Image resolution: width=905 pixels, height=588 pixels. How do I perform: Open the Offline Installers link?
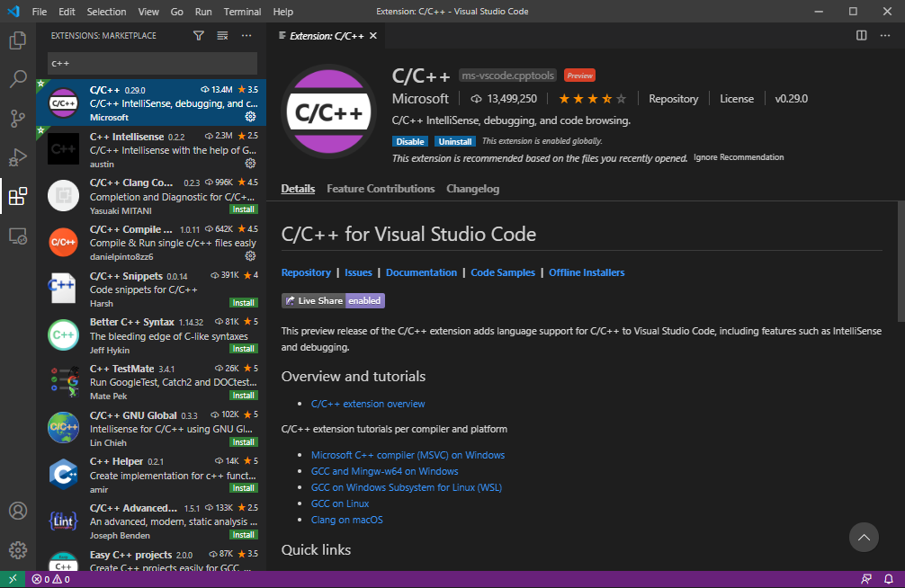587,272
